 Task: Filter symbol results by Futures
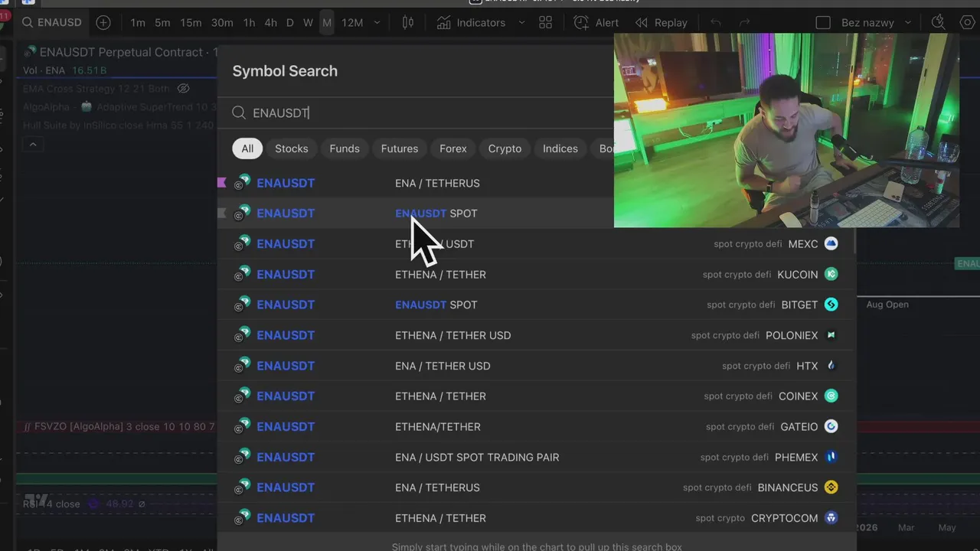pos(400,148)
